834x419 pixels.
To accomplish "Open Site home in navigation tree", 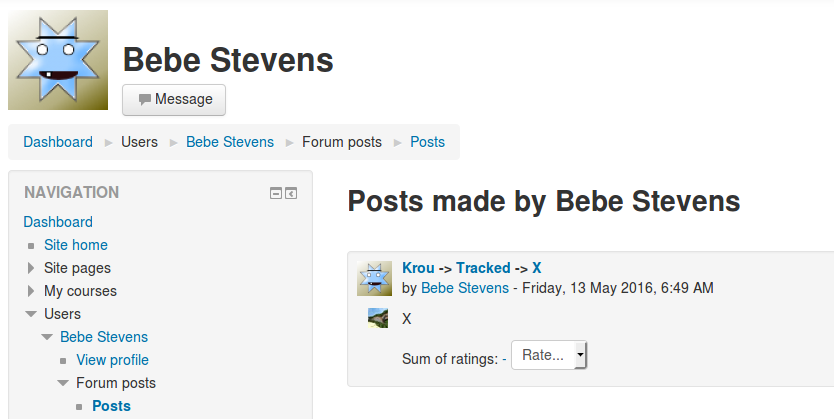I will (76, 245).
